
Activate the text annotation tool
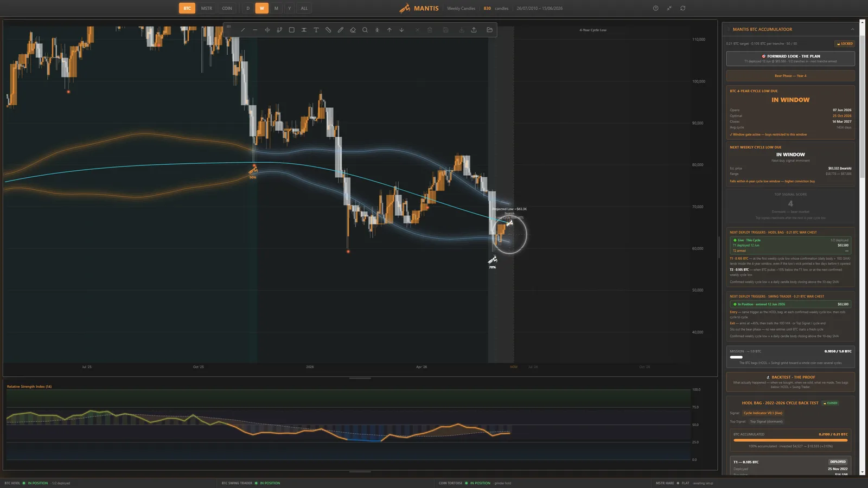pos(316,30)
